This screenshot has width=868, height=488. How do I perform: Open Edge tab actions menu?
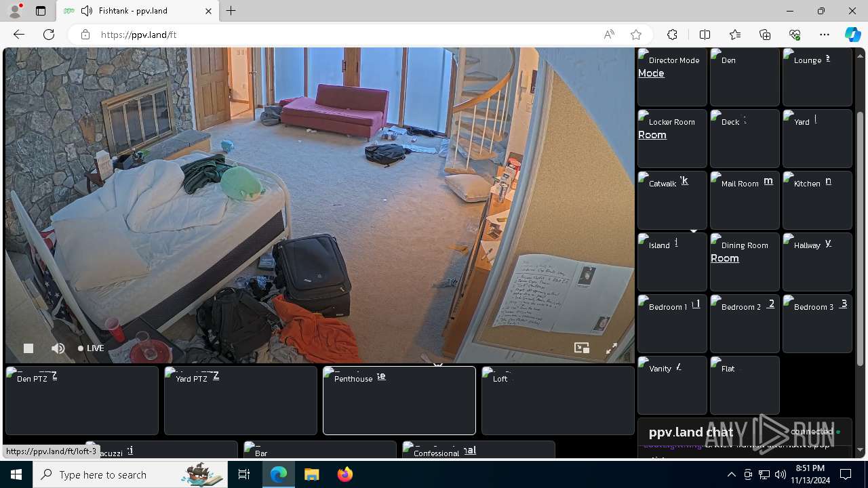coord(41,11)
